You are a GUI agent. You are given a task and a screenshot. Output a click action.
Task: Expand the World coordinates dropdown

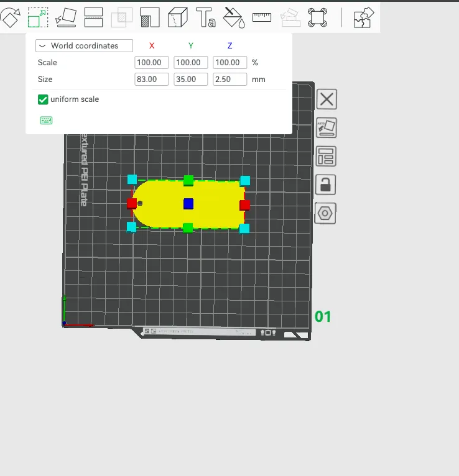click(85, 46)
